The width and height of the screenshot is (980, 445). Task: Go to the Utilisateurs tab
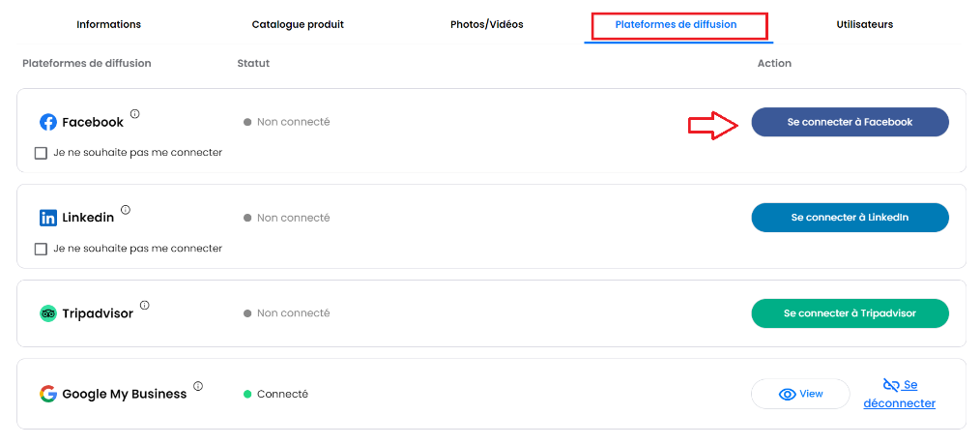864,24
